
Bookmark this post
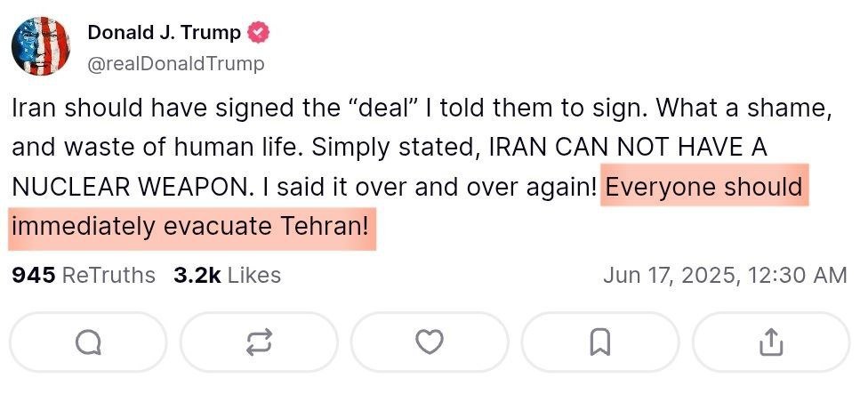coord(600,342)
